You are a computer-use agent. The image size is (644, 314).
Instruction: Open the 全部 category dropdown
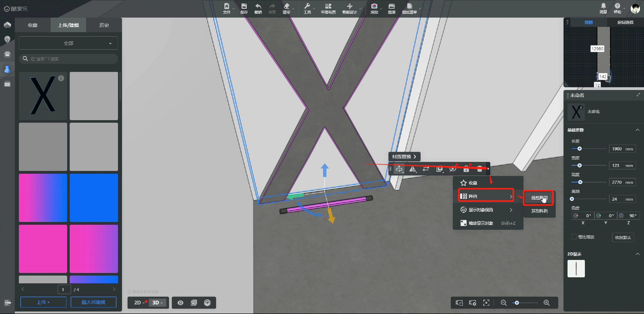click(68, 43)
